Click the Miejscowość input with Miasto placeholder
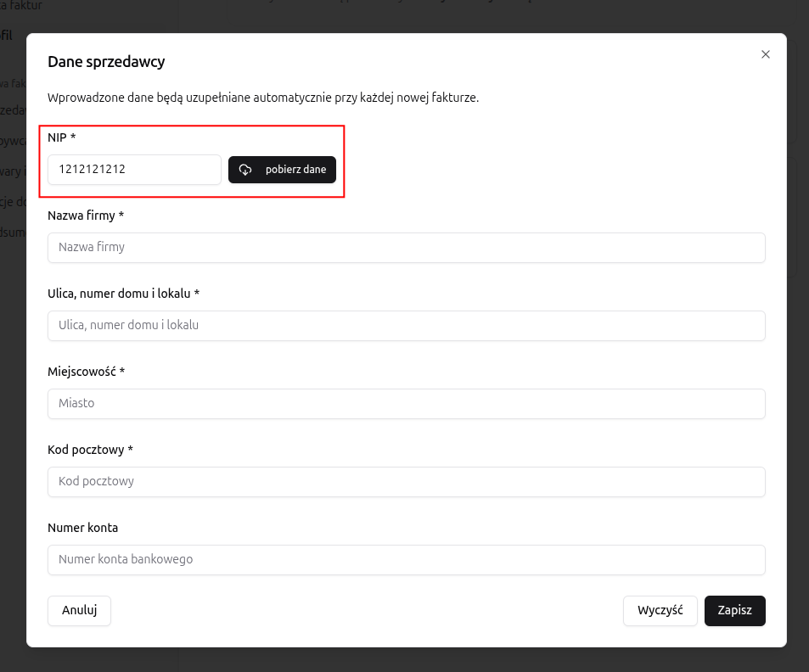The height and width of the screenshot is (672, 809). coord(406,404)
